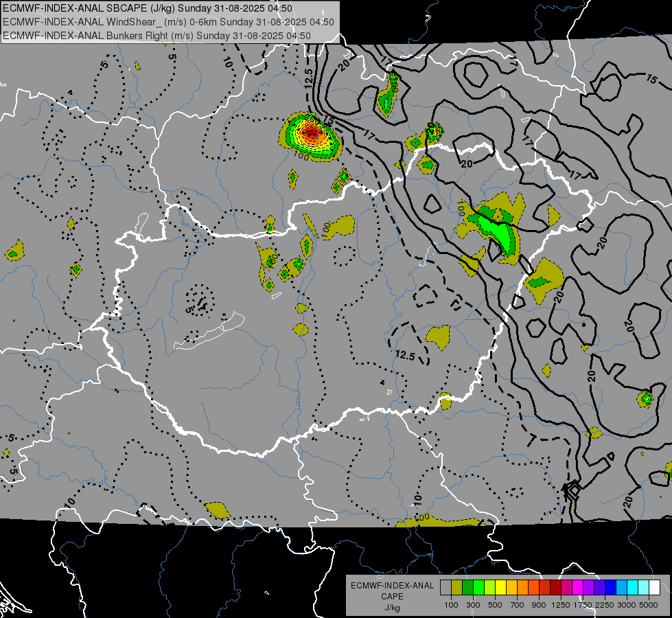
Task: Click the J/kg unit label in the legend
Action: pyautogui.click(x=392, y=608)
